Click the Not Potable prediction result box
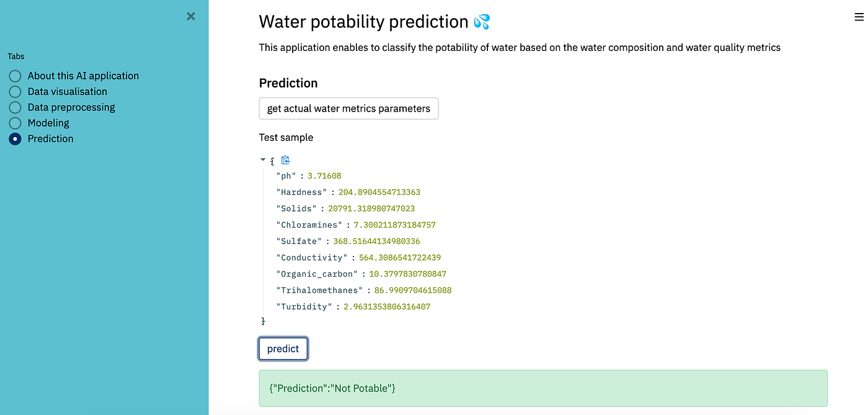The height and width of the screenshot is (415, 868). click(542, 388)
